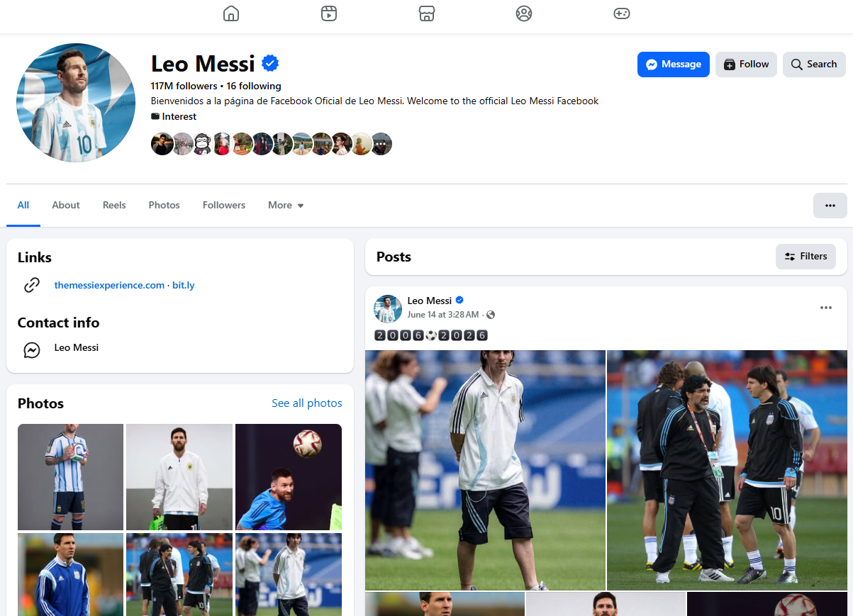
Task: Click the blue Message button
Action: coord(674,65)
